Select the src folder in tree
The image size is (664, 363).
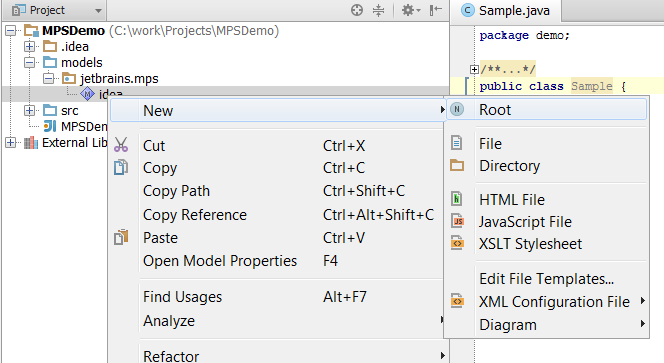[x=69, y=111]
